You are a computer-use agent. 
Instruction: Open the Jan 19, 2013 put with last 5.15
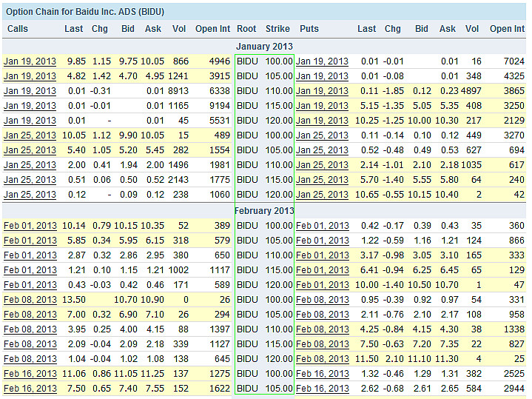322,106
